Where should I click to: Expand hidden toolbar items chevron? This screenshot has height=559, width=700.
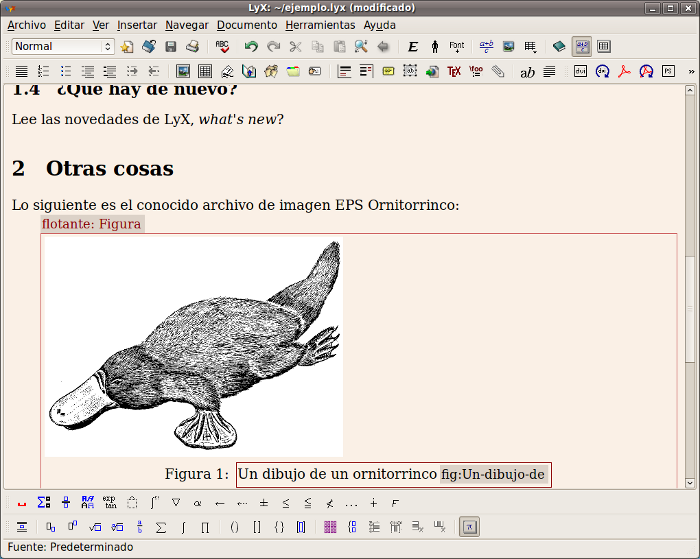pos(692,71)
